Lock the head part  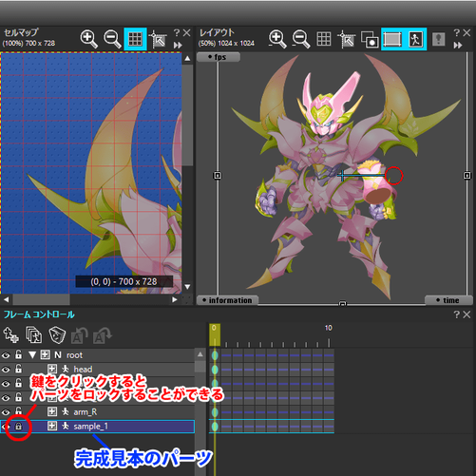coord(19,369)
